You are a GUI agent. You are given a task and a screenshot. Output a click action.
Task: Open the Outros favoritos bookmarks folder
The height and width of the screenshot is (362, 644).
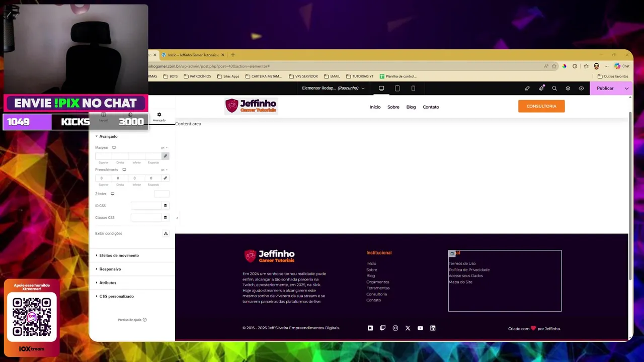(x=613, y=76)
